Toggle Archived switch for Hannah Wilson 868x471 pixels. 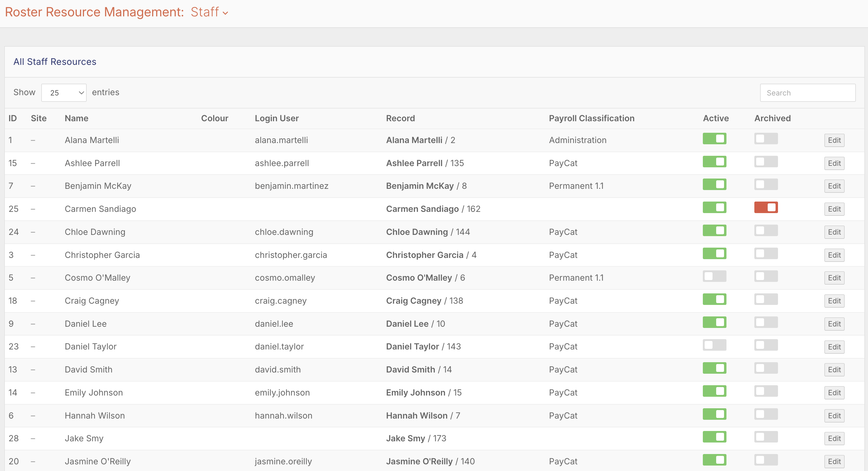[x=766, y=414]
